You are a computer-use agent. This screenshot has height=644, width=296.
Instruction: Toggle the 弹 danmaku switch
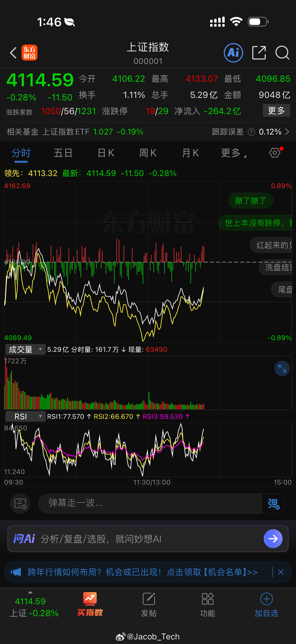click(274, 504)
